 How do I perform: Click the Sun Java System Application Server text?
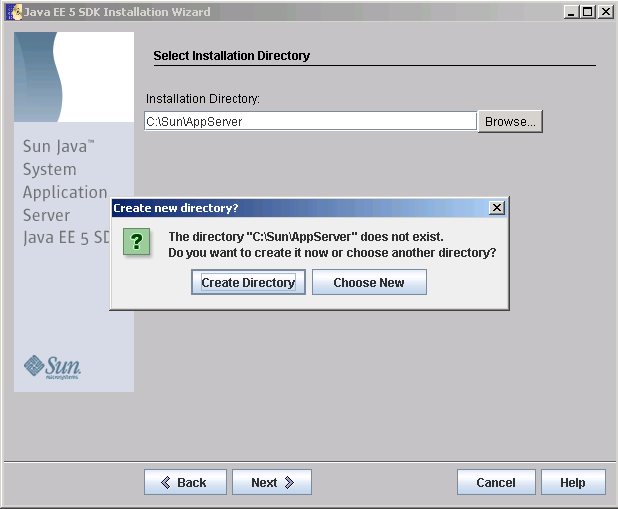pos(65,181)
